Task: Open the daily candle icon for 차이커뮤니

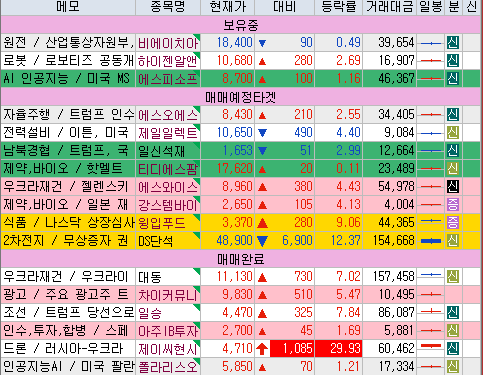Action: pos(431,295)
